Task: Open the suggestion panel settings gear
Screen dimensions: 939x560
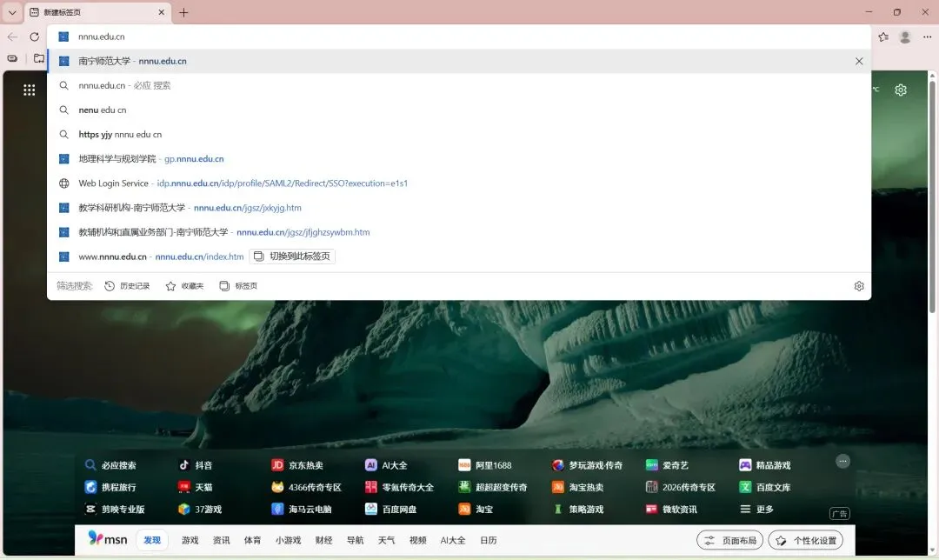Action: point(859,286)
